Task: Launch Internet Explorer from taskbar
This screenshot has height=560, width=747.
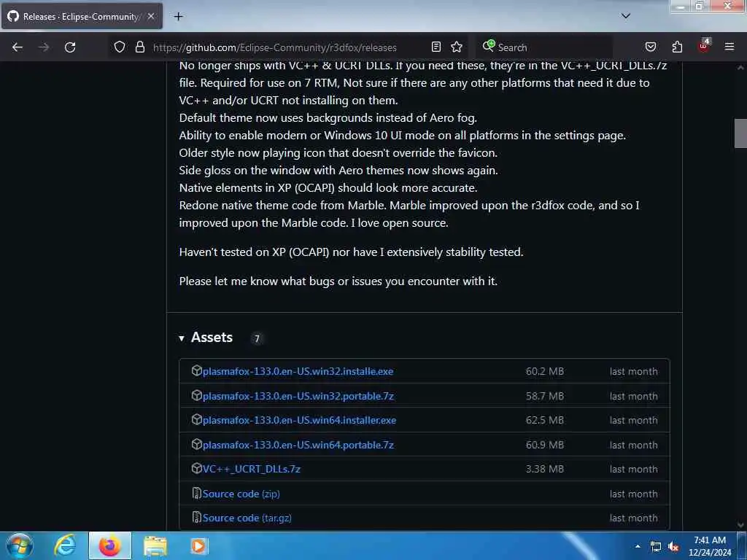Action: pos(65,545)
